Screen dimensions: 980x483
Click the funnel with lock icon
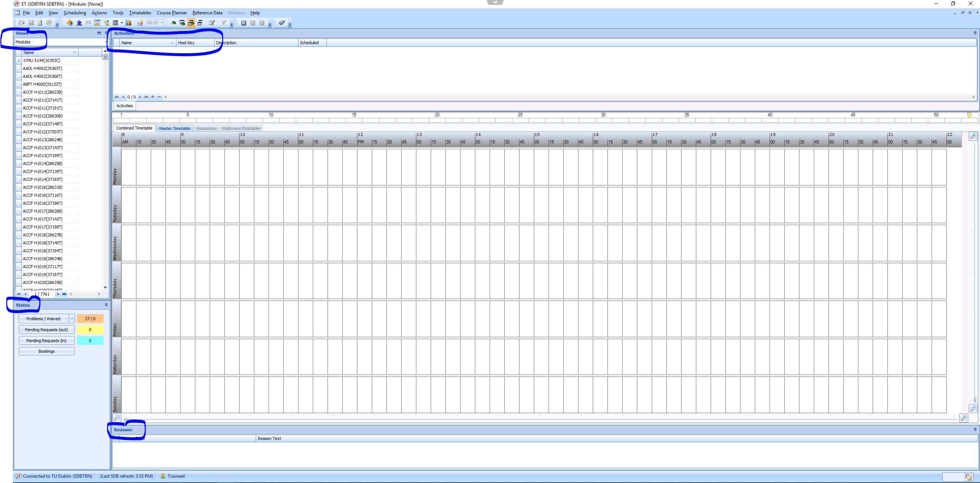tap(107, 23)
